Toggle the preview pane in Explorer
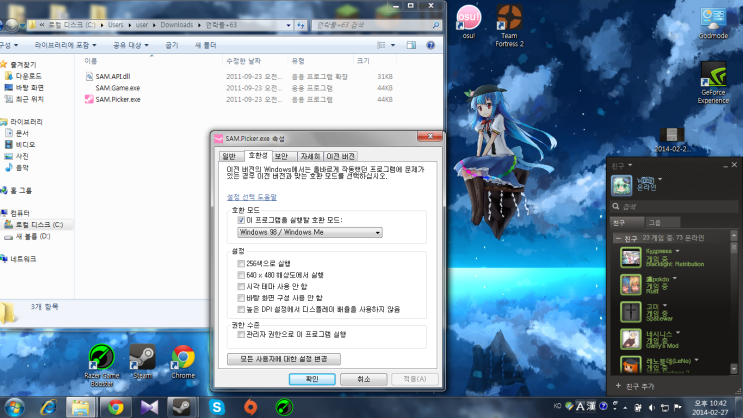This screenshot has height=418, width=743. pos(411,45)
